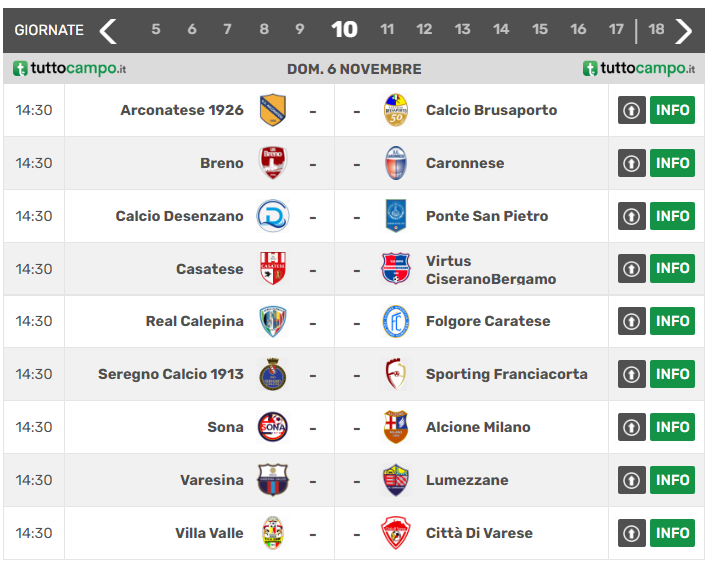The width and height of the screenshot is (705, 563).
Task: Click the Calcio Brusaporto team crest
Action: [x=396, y=110]
